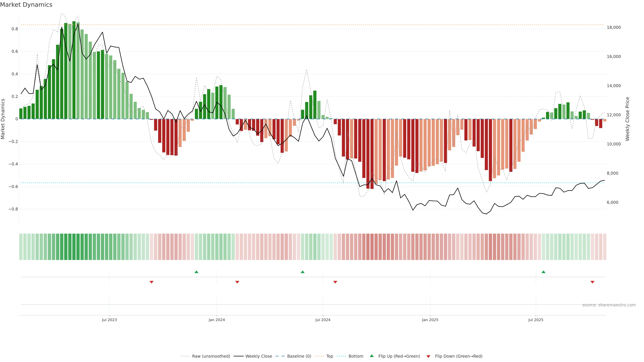
Task: Toggle the Top legend entry
Action: pyautogui.click(x=330, y=356)
